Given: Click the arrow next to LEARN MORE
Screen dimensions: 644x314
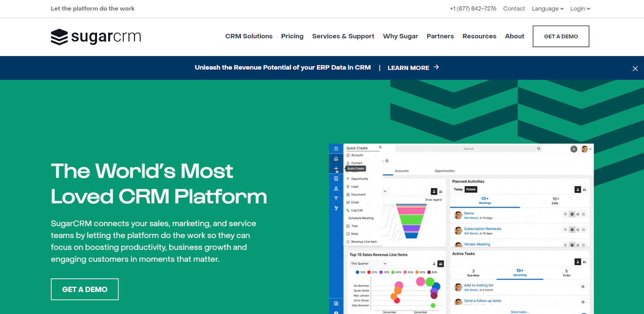Looking at the screenshot, I should click(x=436, y=67).
